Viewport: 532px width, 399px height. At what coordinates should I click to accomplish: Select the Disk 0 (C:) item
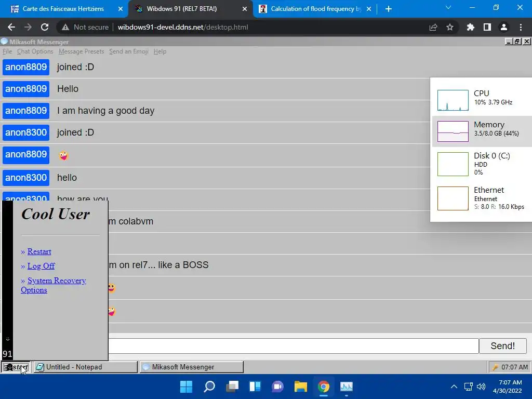tap(482, 164)
